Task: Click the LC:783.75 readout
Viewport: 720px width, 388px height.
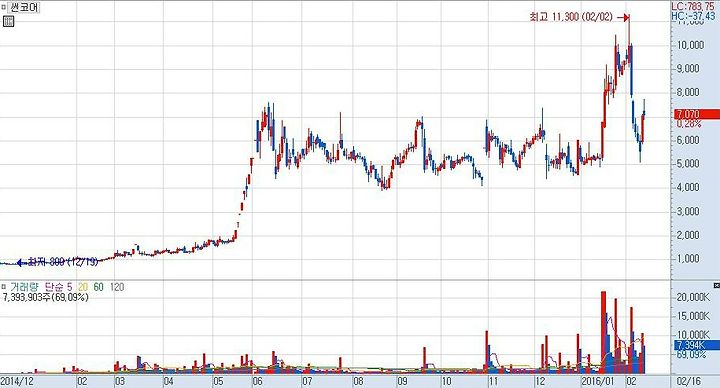Action: [693, 7]
